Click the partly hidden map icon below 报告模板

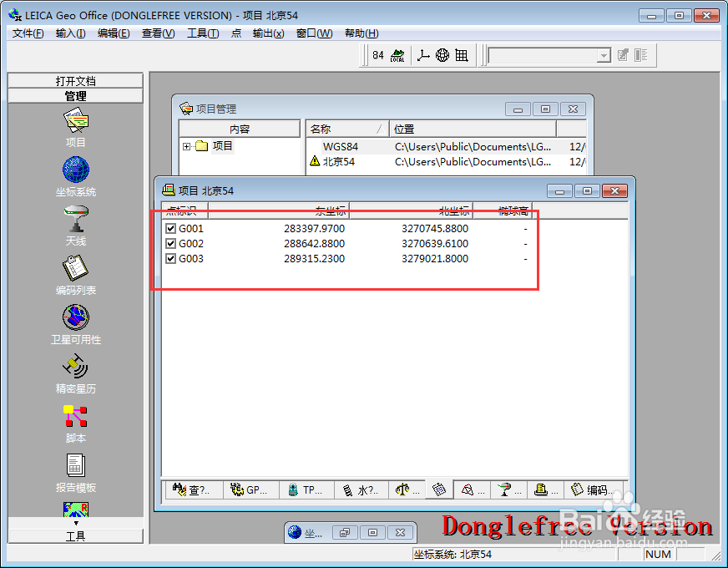pos(76,510)
